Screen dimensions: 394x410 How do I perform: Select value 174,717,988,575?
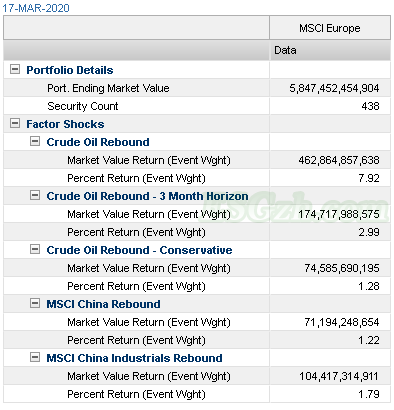339,214
